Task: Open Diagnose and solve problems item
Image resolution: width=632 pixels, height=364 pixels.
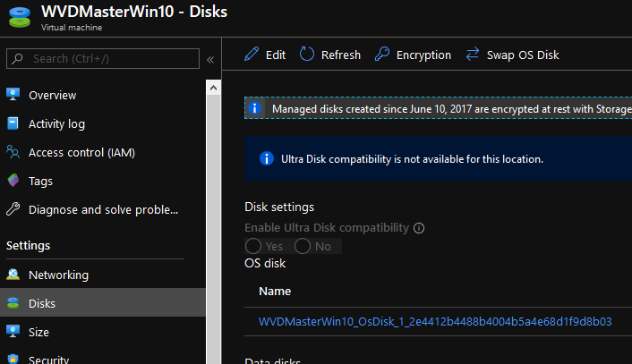Action: tap(103, 209)
